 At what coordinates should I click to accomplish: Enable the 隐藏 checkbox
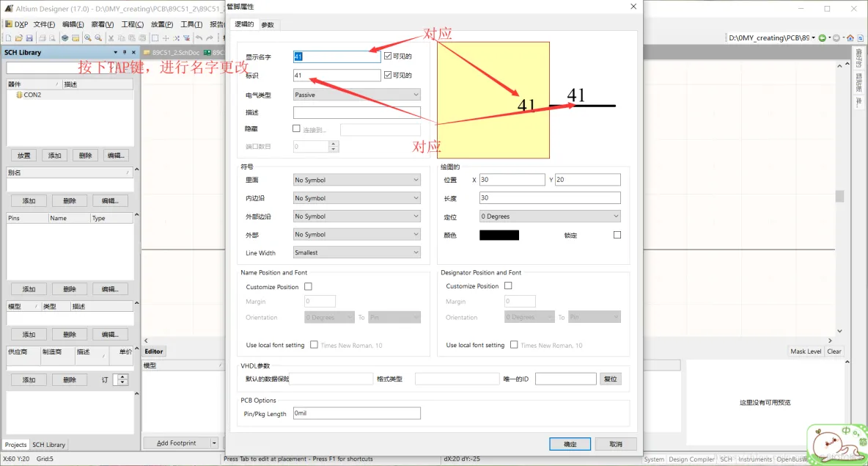[296, 128]
